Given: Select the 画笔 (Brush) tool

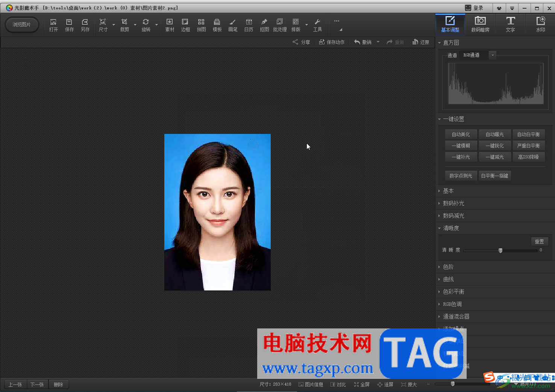Looking at the screenshot, I should pos(233,25).
